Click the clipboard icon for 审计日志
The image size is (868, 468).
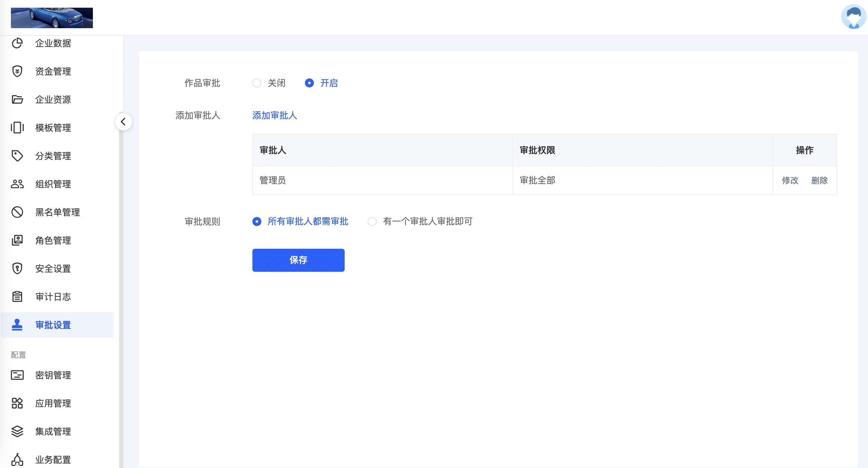click(x=17, y=297)
